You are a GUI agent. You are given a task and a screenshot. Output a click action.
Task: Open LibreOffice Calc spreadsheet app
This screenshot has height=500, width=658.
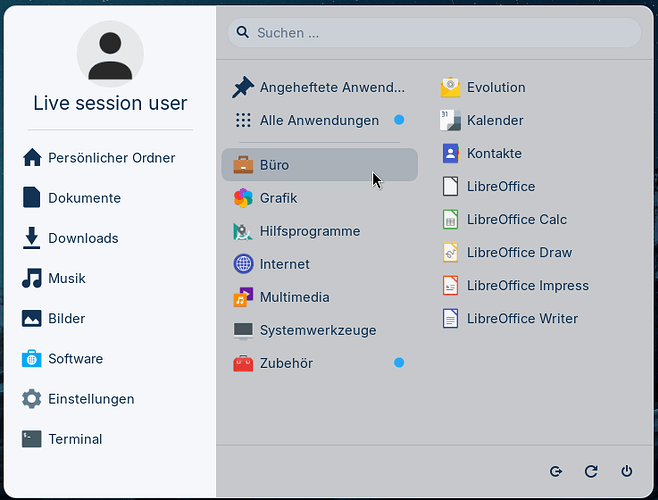[505, 219]
